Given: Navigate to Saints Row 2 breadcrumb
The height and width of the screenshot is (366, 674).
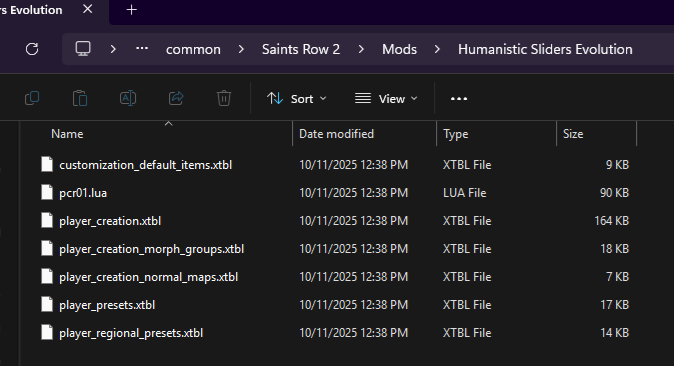Looking at the screenshot, I should point(301,49).
